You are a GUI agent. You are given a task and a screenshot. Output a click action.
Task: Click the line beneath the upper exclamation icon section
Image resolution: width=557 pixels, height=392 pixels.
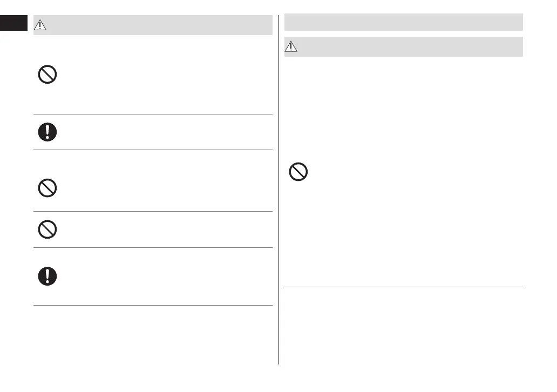(x=153, y=150)
